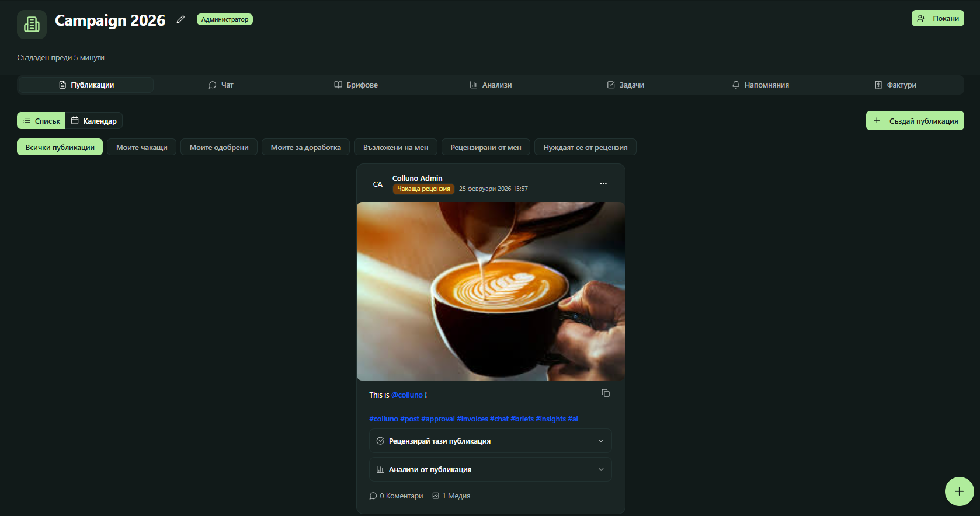The width and height of the screenshot is (980, 516).
Task: Filter by Моите чакащи posts
Action: point(141,147)
